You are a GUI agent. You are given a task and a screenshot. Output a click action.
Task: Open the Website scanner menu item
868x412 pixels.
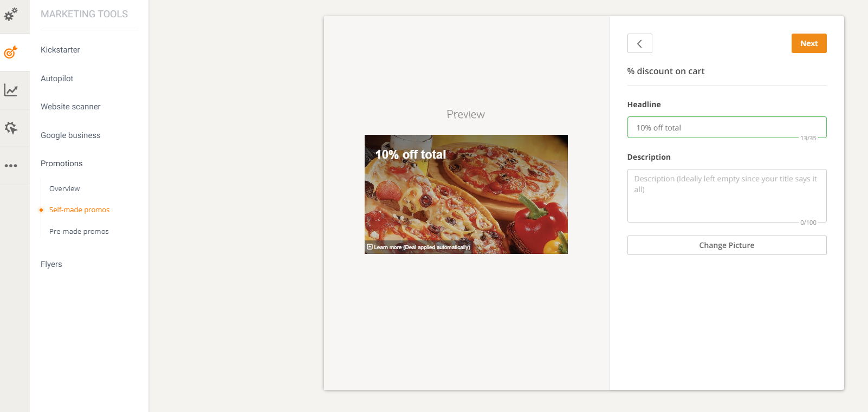pos(70,107)
